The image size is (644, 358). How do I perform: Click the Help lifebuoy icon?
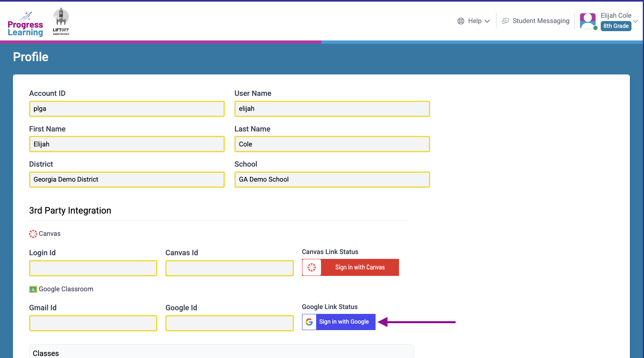click(461, 21)
